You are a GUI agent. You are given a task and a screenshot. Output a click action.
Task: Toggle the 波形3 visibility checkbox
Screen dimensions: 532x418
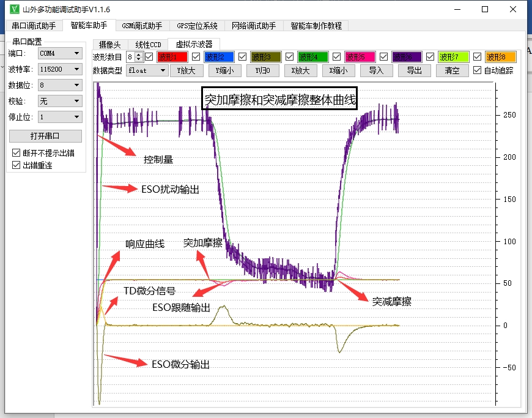242,57
